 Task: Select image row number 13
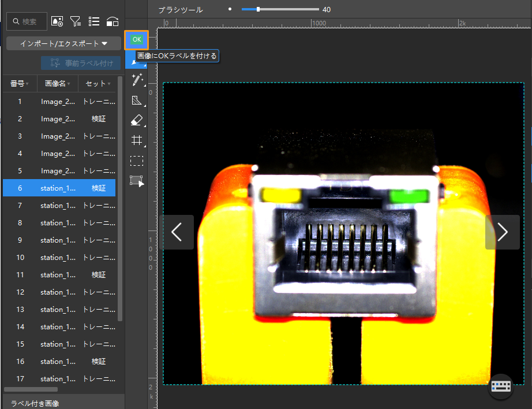(59, 310)
